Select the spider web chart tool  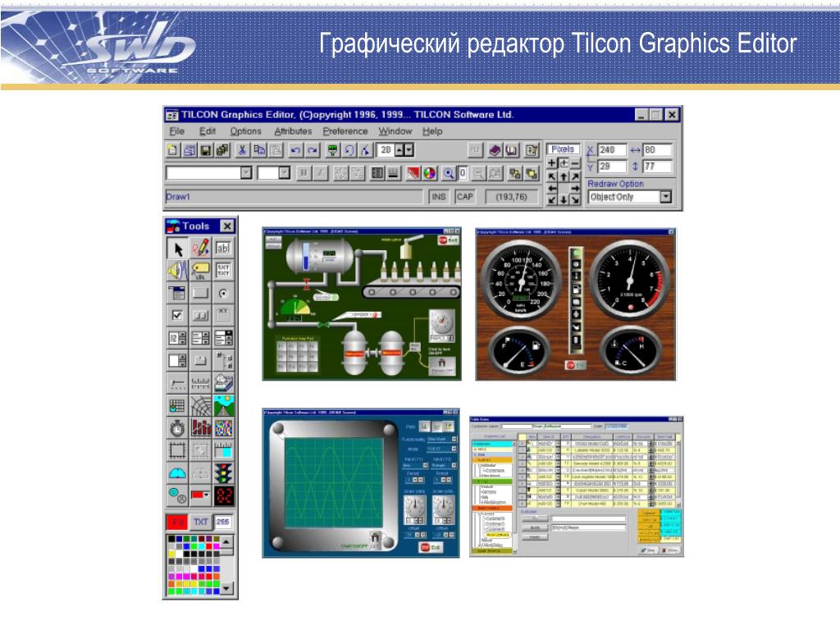pos(200,405)
